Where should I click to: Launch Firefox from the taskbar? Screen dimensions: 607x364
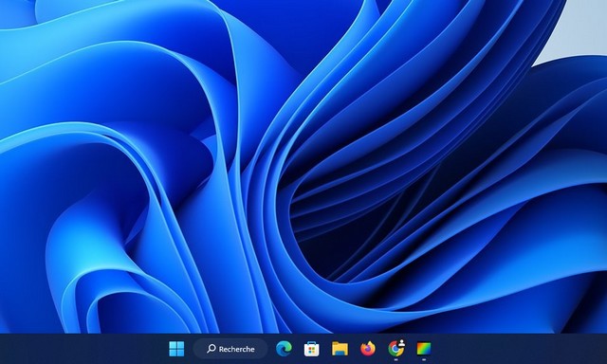[x=368, y=349]
